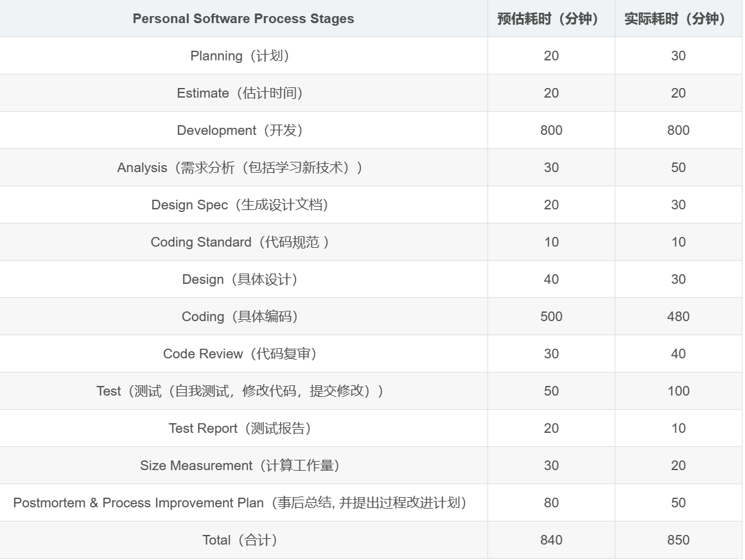Click the 预估耗时（分钟） column header
Screen dimensions: 745x560
pyautogui.click(x=550, y=19)
